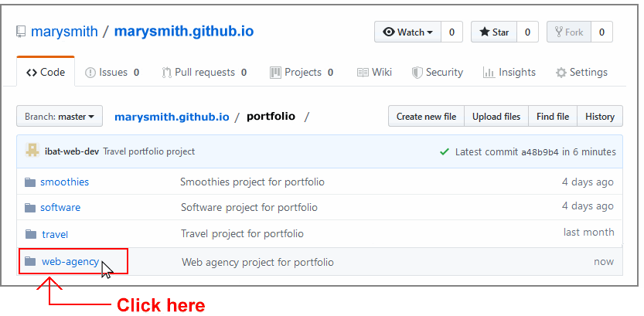Viewport: 644px width, 316px height.
Task: Open the Pull requests tab
Action: pyautogui.click(x=204, y=73)
